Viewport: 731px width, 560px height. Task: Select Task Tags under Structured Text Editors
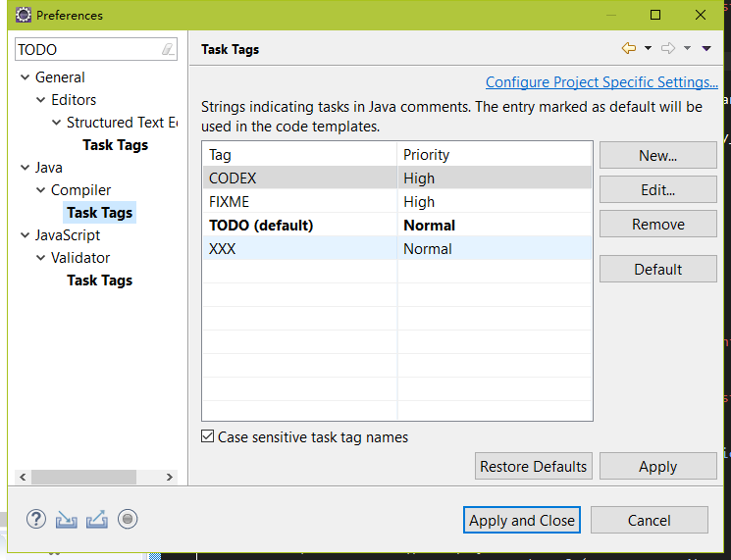coord(115,145)
